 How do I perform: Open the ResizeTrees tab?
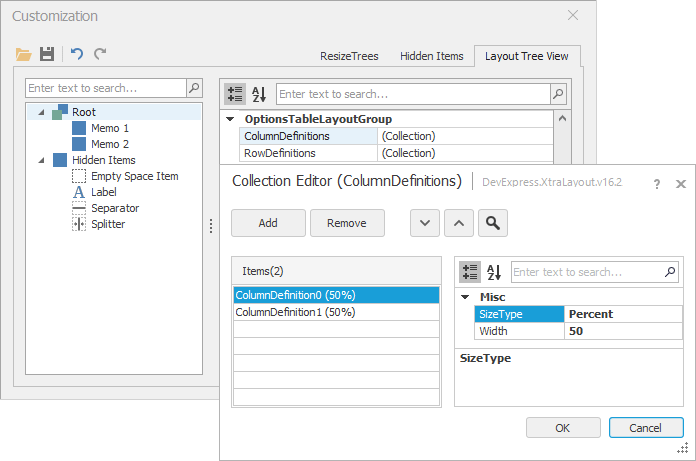(349, 56)
